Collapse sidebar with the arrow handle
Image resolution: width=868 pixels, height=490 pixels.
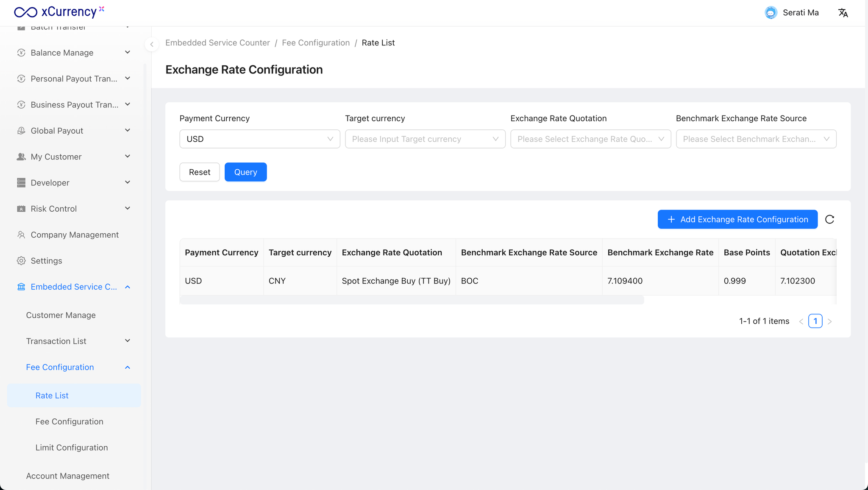coord(152,44)
